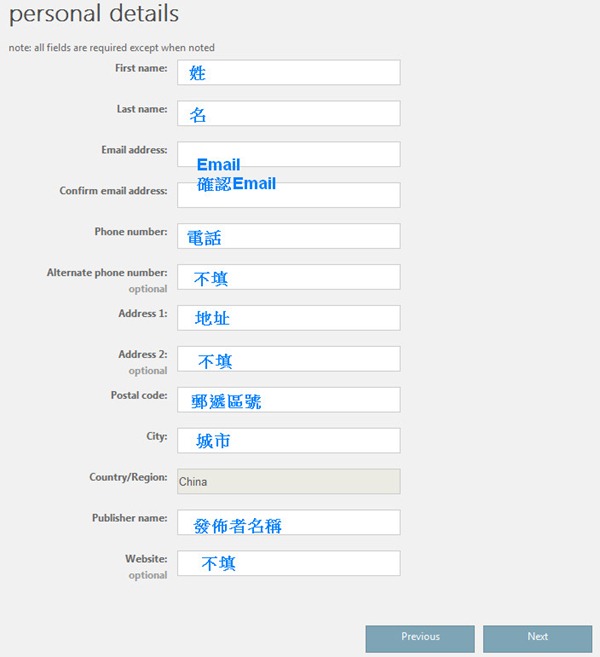The width and height of the screenshot is (600, 657).
Task: Click the 'all fields are required' note
Action: point(111,48)
